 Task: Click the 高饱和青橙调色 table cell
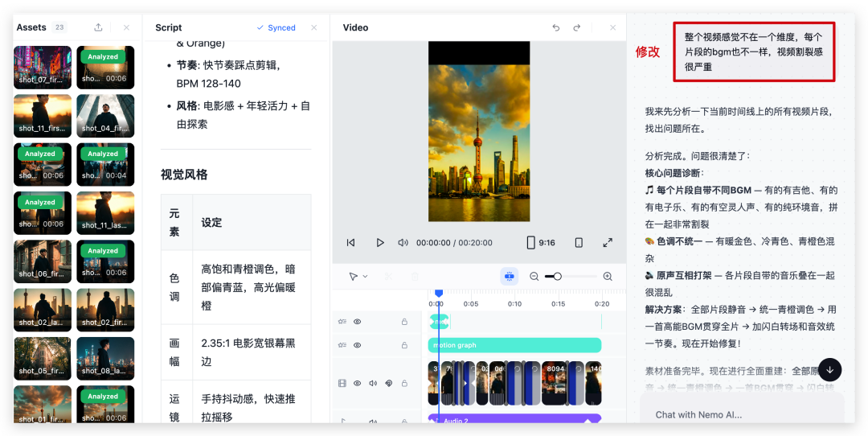point(252,287)
